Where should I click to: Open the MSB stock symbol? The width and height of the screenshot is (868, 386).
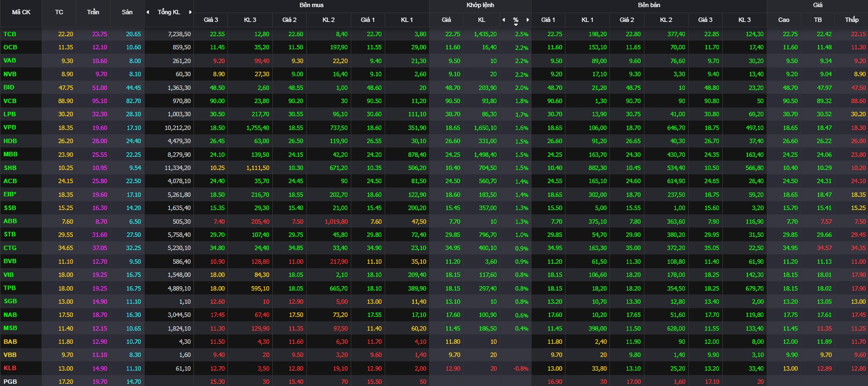click(10, 328)
